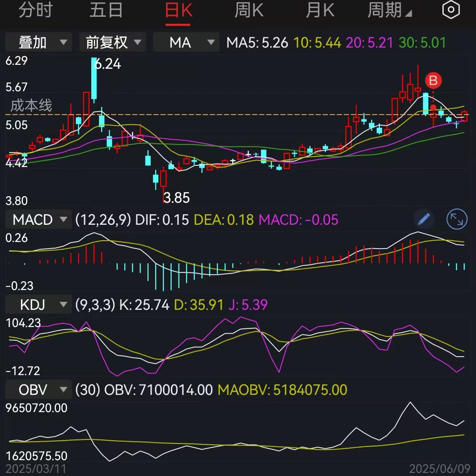The image size is (476, 476).
Task: Select the highlighted 日K daily tab
Action: (178, 9)
